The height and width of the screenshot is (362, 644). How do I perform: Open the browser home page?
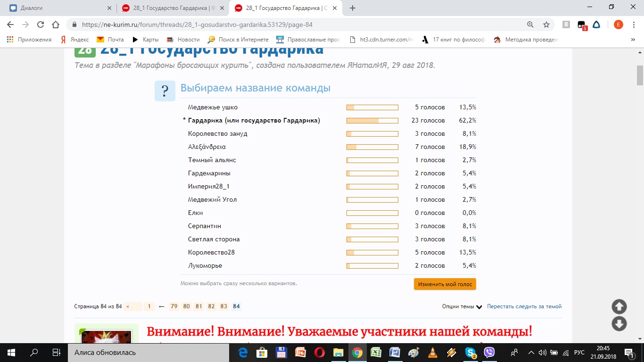pos(56,25)
